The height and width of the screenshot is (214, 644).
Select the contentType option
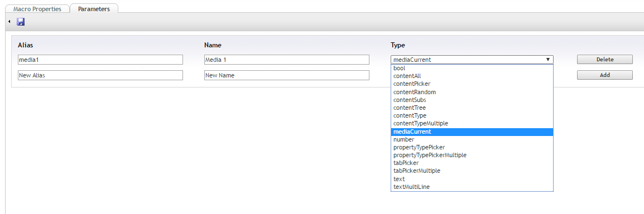coord(472,115)
